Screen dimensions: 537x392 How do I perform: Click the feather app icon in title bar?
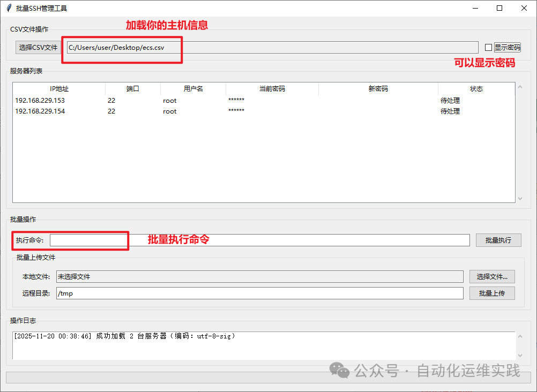pos(9,8)
